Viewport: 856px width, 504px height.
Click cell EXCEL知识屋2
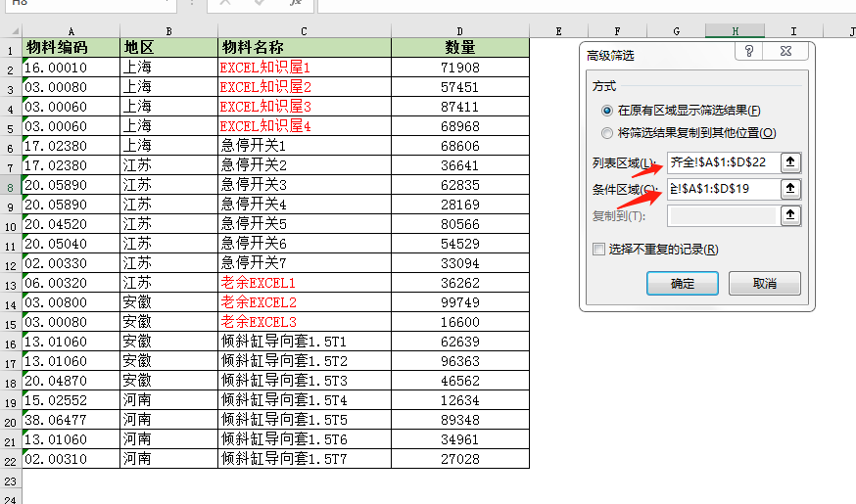click(304, 87)
